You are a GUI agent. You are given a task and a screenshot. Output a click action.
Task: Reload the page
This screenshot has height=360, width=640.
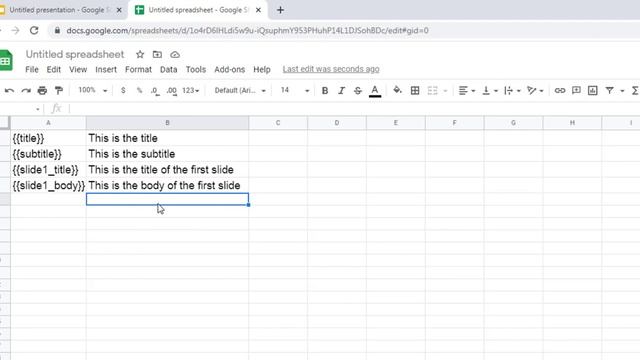pyautogui.click(x=34, y=30)
